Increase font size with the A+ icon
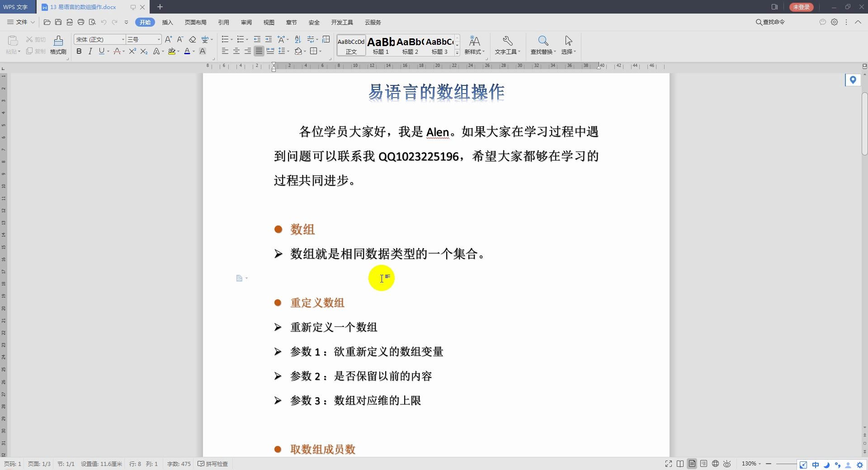 (168, 39)
